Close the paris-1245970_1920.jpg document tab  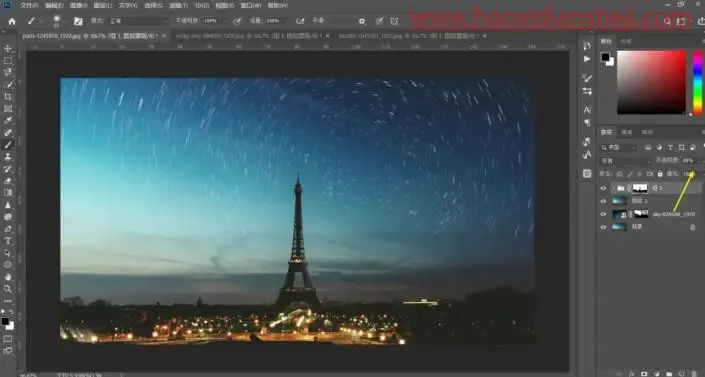[x=164, y=36]
